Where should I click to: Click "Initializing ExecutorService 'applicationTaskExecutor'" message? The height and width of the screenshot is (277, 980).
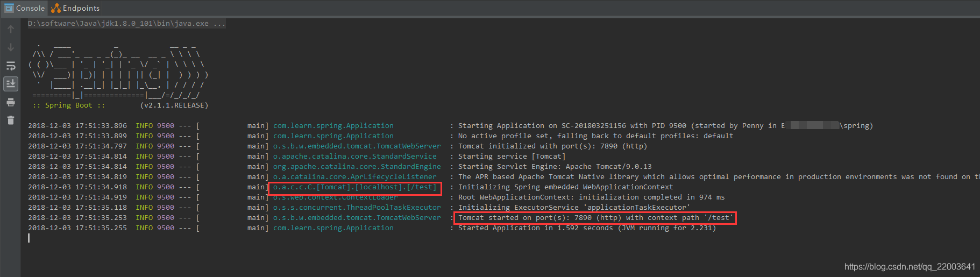pyautogui.click(x=574, y=208)
